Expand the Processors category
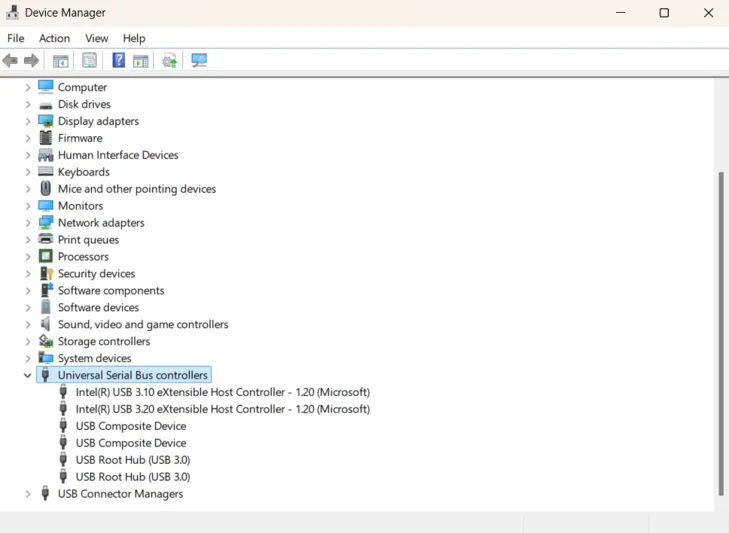 (x=28, y=257)
